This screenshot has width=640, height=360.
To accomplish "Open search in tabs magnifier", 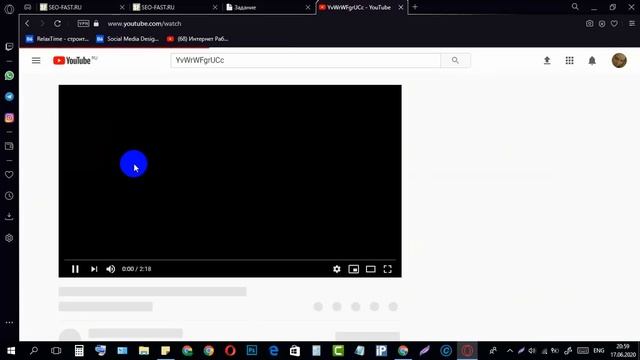I will pos(575,7).
